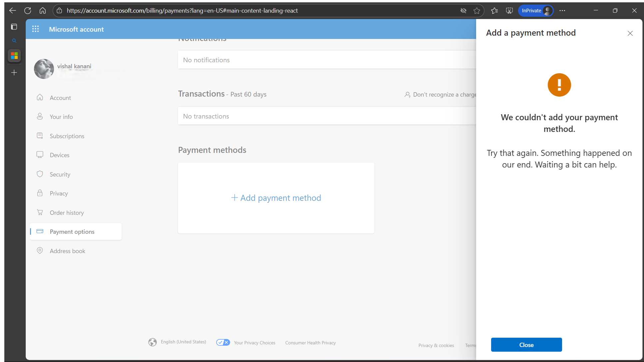Click vishal kanani profile picture

pos(44,69)
